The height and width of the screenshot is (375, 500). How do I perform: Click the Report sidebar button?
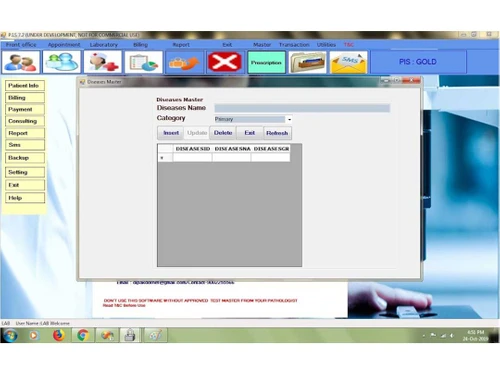[25, 133]
